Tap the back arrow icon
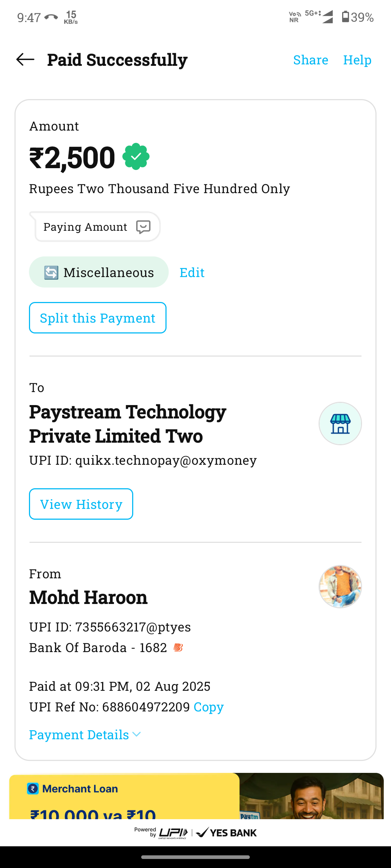The width and height of the screenshot is (391, 868). pyautogui.click(x=25, y=60)
